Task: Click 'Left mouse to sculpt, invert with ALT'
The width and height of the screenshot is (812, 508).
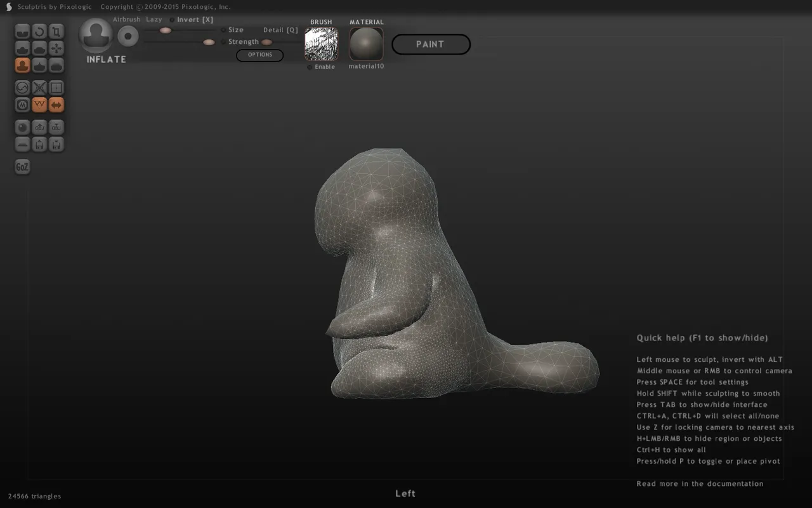Action: [x=710, y=359]
